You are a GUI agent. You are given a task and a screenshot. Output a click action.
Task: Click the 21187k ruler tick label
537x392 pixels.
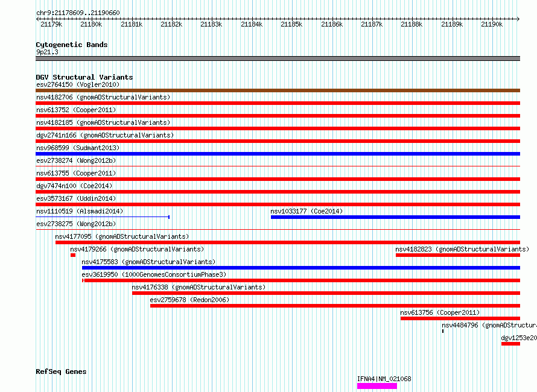pyautogui.click(x=372, y=24)
